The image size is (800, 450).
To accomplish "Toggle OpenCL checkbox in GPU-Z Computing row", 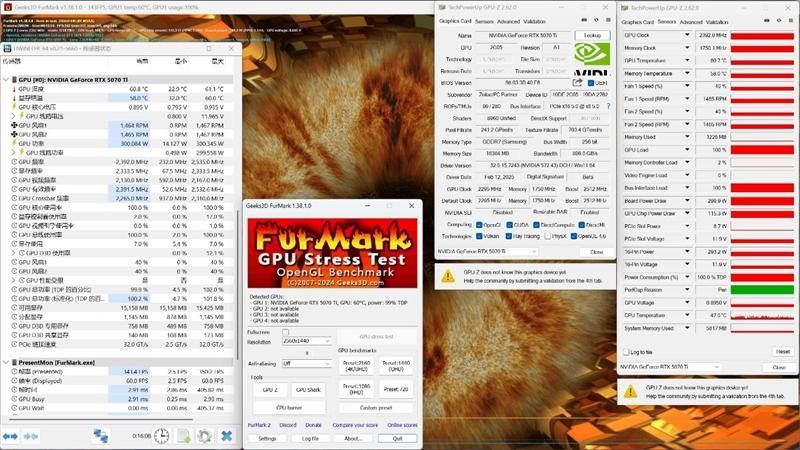I will click(x=479, y=224).
